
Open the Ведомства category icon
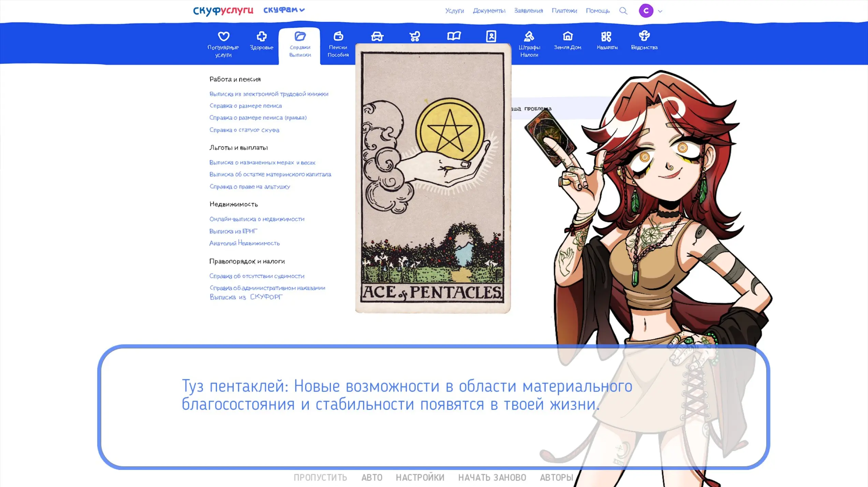644,36
